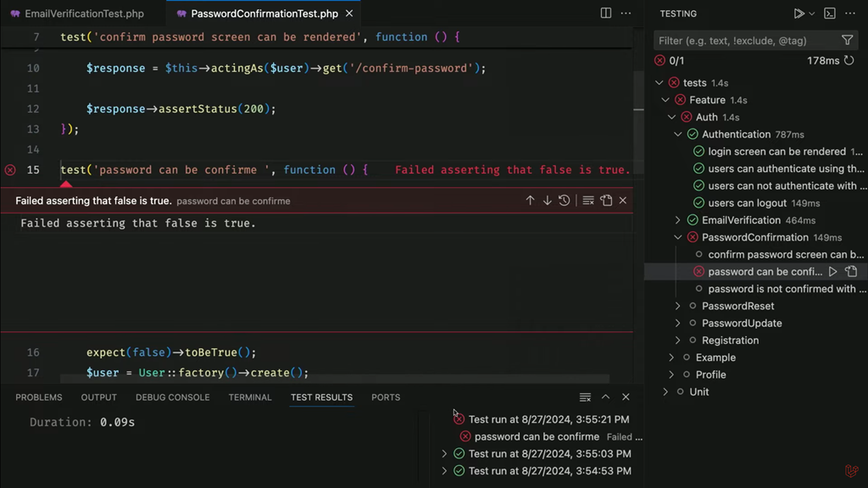The image size is (868, 488).
Task: Refresh tests with the reload icon
Action: pos(849,60)
